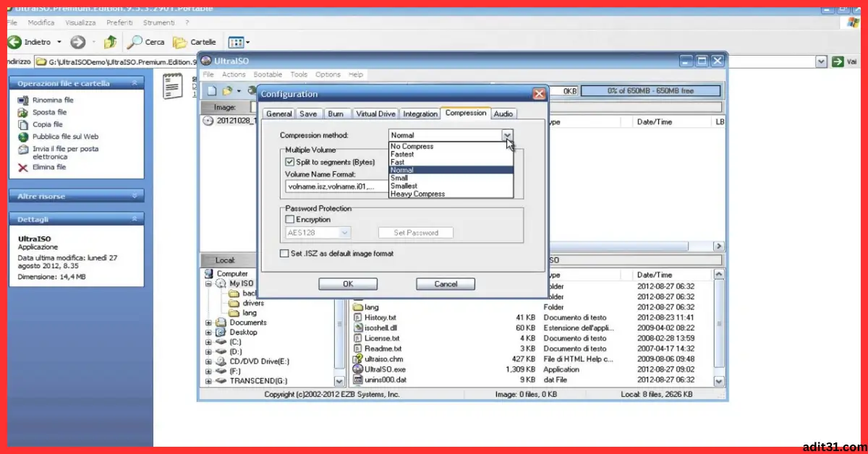Select the lang folder icon in file list
This screenshot has height=454, width=868.
coord(357,307)
